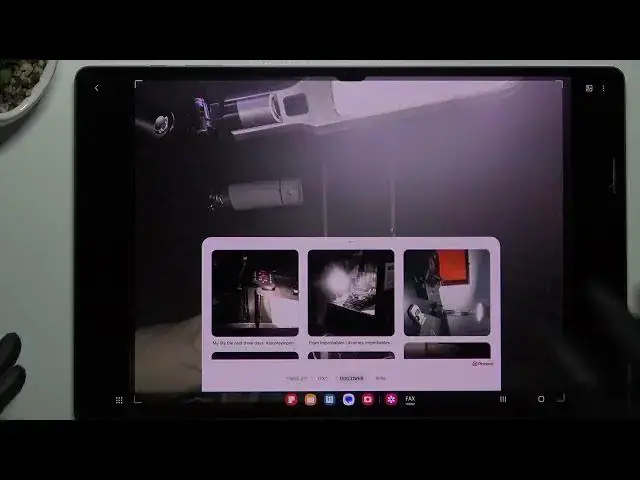640x480 pixels.
Task: Open the blue round messages app icon
Action: [x=349, y=400]
